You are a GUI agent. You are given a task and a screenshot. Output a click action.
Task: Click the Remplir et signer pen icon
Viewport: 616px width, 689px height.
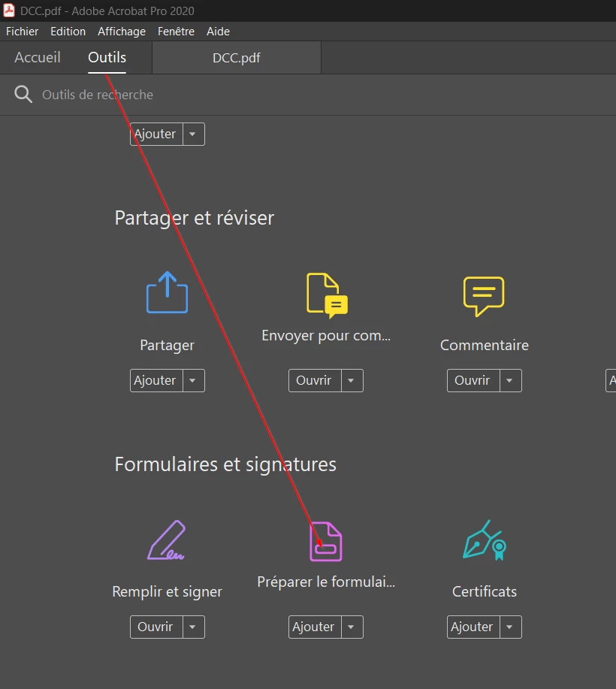coord(167,539)
